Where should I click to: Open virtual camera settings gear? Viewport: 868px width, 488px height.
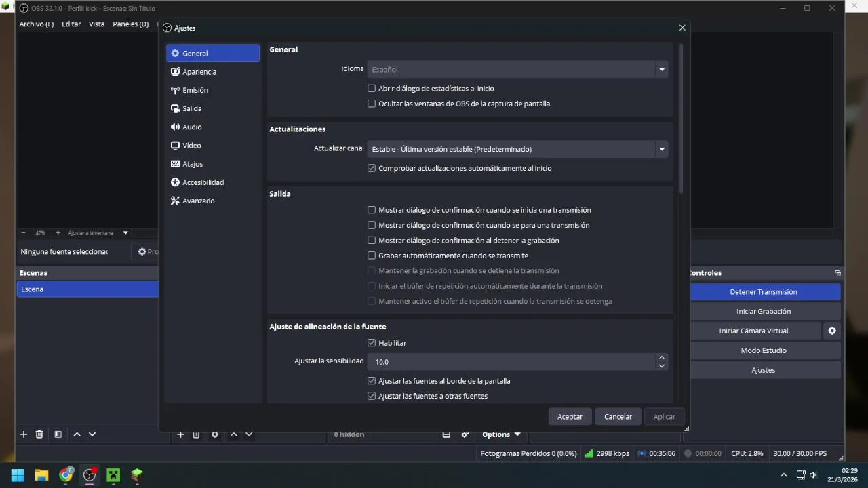(832, 331)
